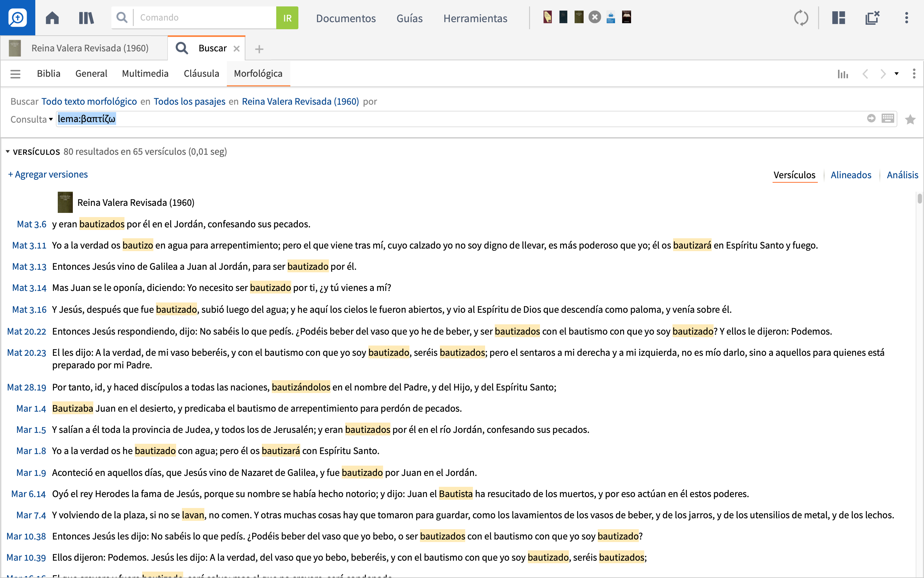Click highlighted word bautizándolos in Mat 28.19
Viewport: 924px width, 578px height.
point(301,387)
